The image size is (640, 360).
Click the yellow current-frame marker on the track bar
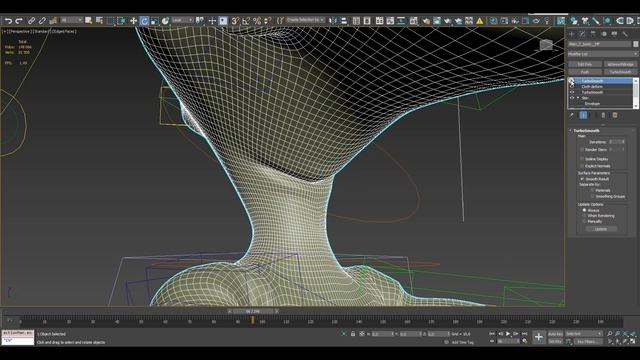(x=253, y=320)
